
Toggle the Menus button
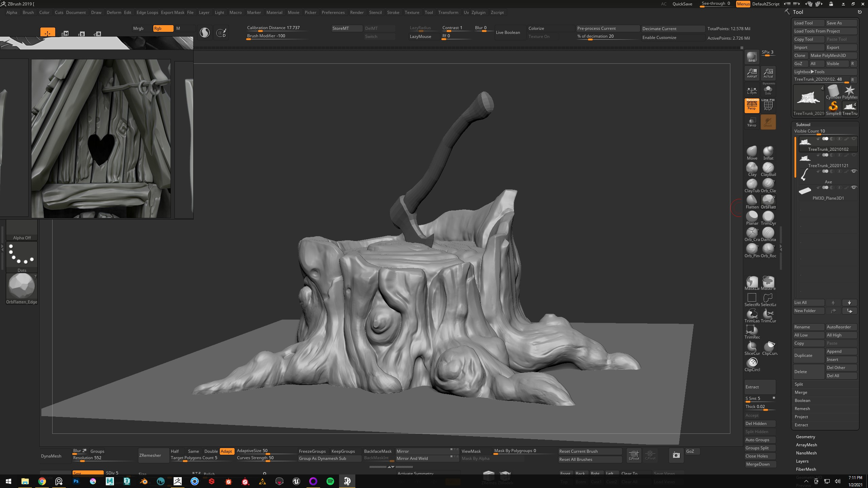coord(743,4)
